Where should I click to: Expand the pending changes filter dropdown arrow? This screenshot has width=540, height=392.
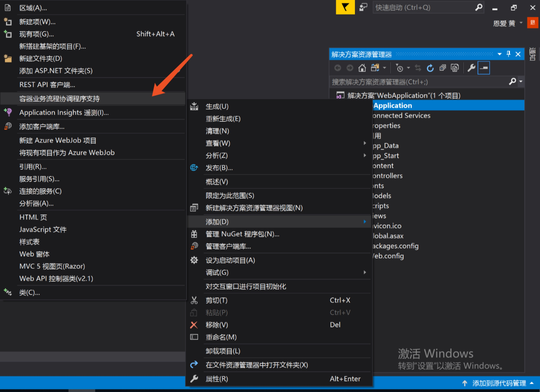408,68
